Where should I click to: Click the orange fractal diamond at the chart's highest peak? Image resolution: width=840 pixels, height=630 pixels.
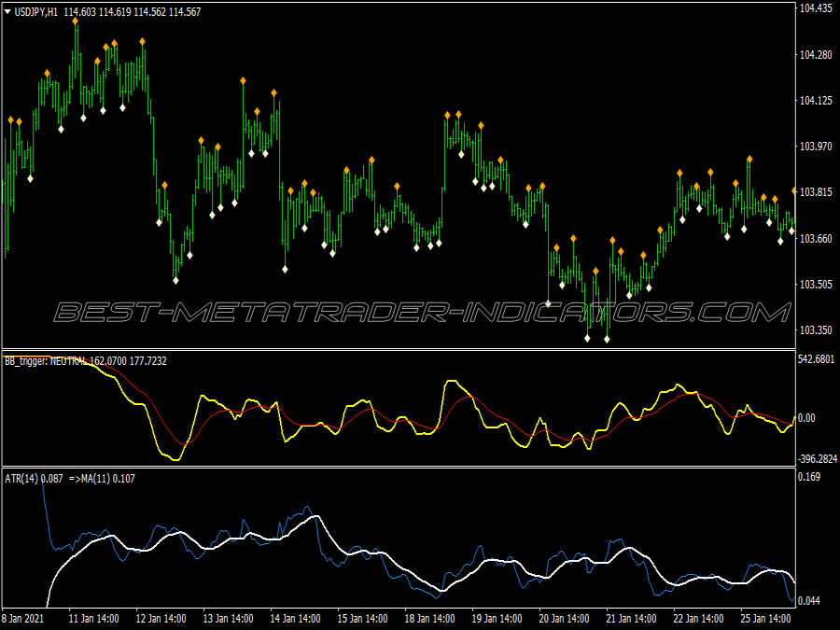tap(76, 21)
